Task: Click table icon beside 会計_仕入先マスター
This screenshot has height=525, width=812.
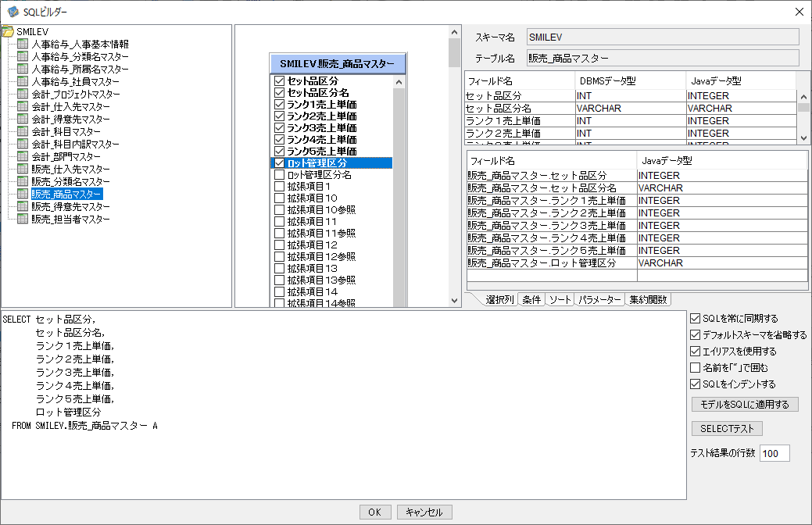Action: pos(23,106)
